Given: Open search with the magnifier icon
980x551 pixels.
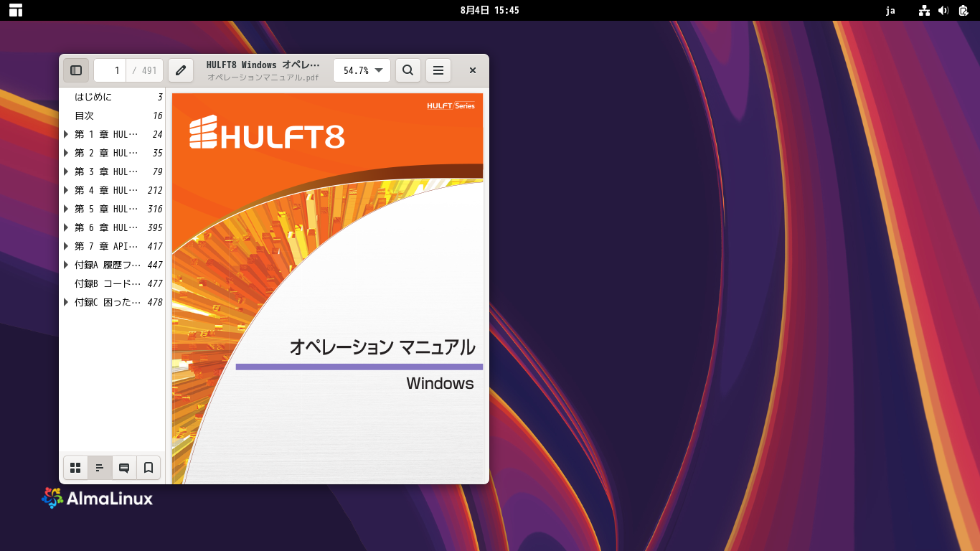Looking at the screenshot, I should coord(407,70).
